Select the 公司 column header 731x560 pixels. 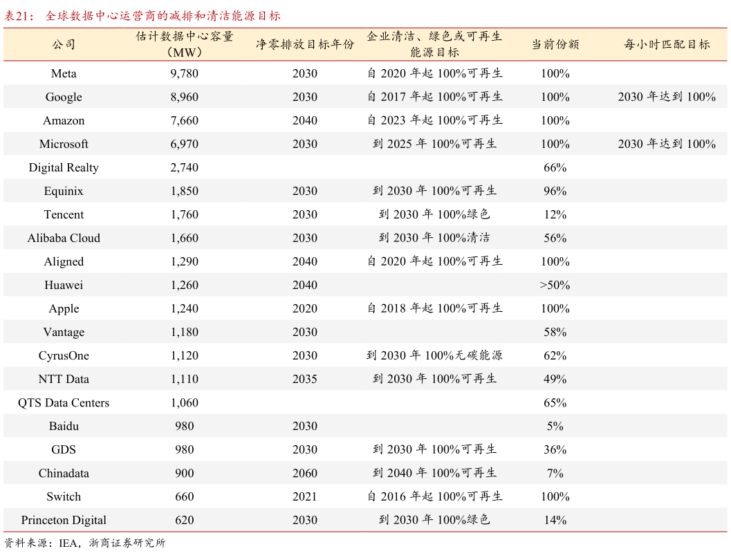[64, 44]
